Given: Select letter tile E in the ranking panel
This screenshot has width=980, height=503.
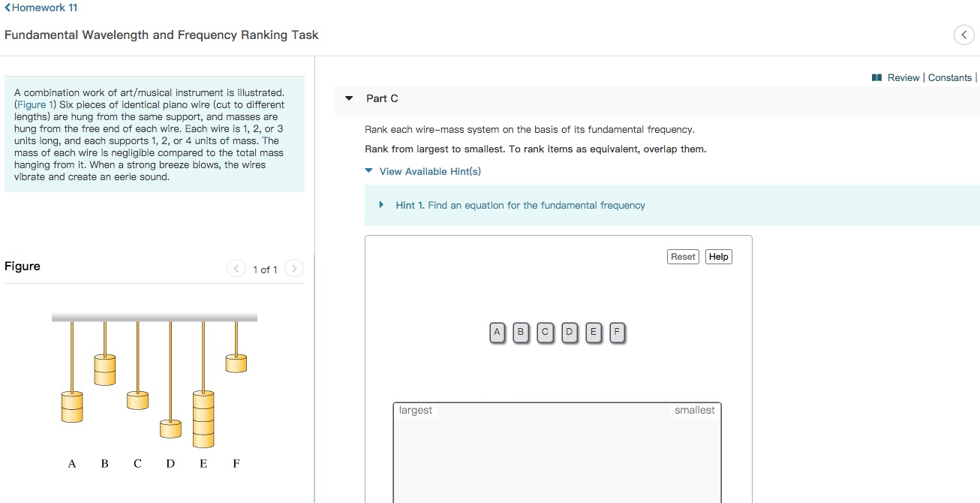Looking at the screenshot, I should [x=593, y=332].
